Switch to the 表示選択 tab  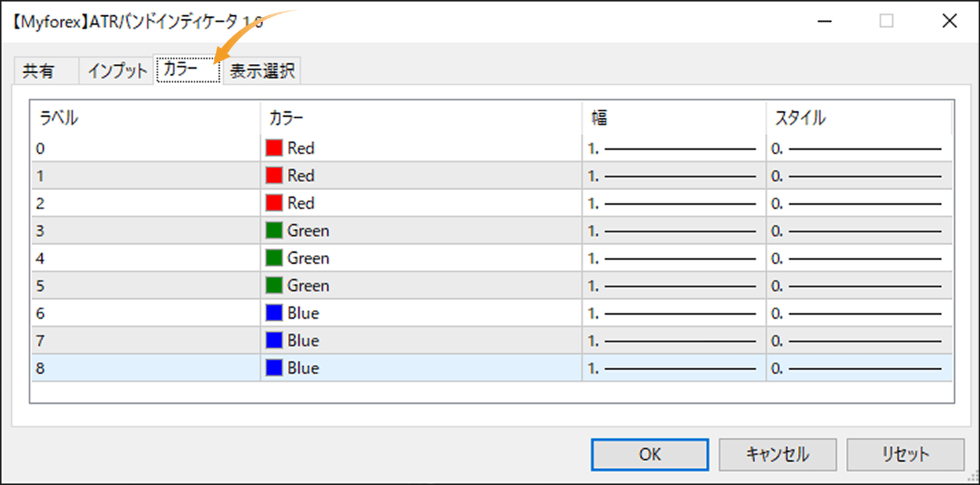[262, 71]
